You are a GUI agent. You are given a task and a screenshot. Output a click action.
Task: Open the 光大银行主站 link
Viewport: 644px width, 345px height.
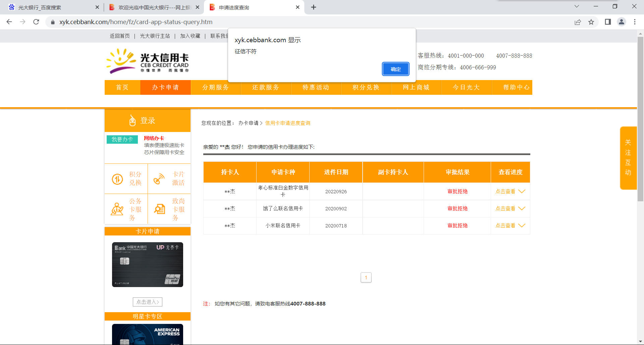tap(155, 36)
